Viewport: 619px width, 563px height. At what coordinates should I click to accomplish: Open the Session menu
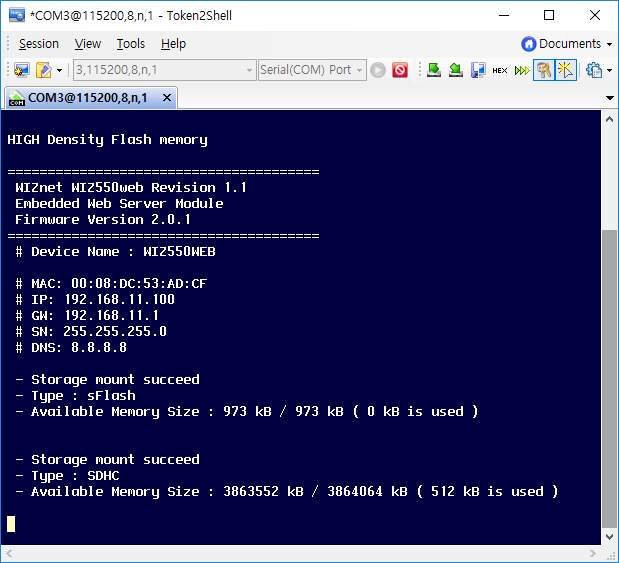tap(39, 44)
